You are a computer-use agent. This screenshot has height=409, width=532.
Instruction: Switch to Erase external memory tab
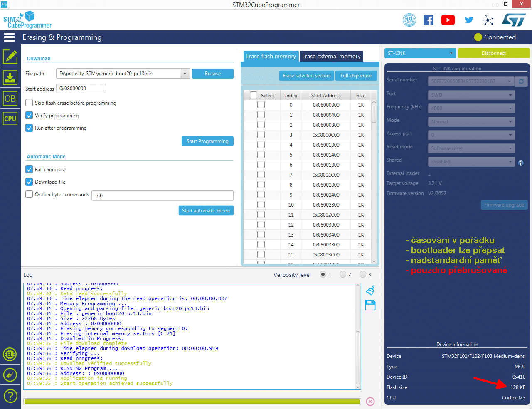(331, 56)
